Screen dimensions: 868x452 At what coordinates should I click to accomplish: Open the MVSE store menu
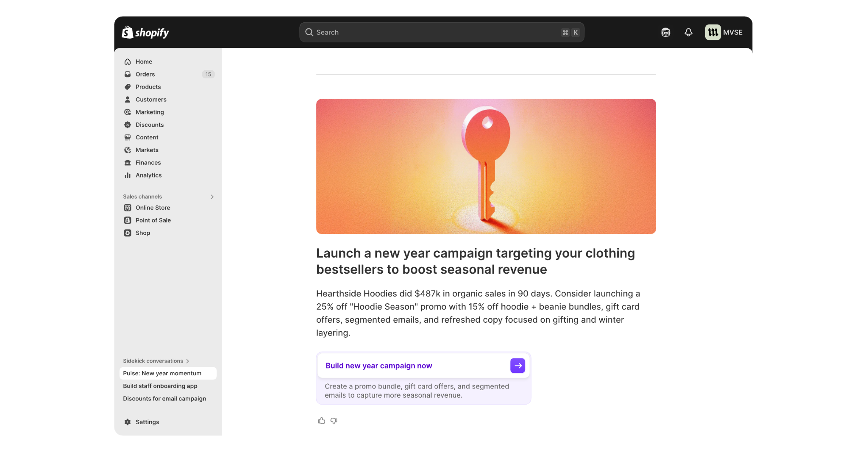(x=724, y=32)
